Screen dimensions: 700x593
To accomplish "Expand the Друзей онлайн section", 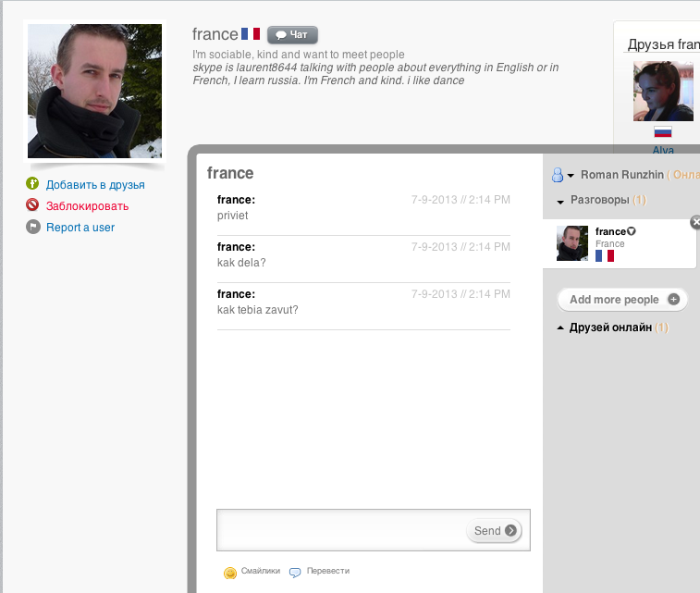I will tap(560, 327).
